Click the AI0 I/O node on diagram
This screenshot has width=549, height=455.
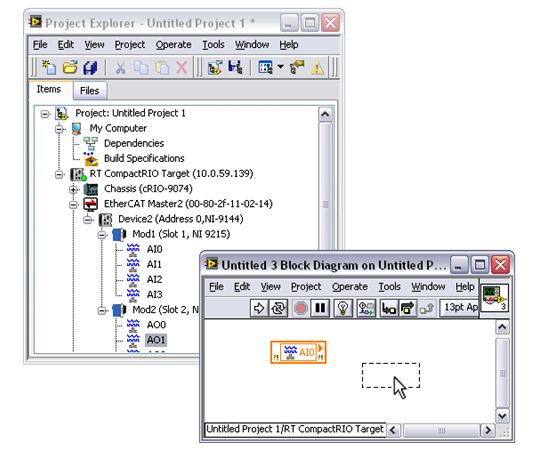tap(298, 352)
